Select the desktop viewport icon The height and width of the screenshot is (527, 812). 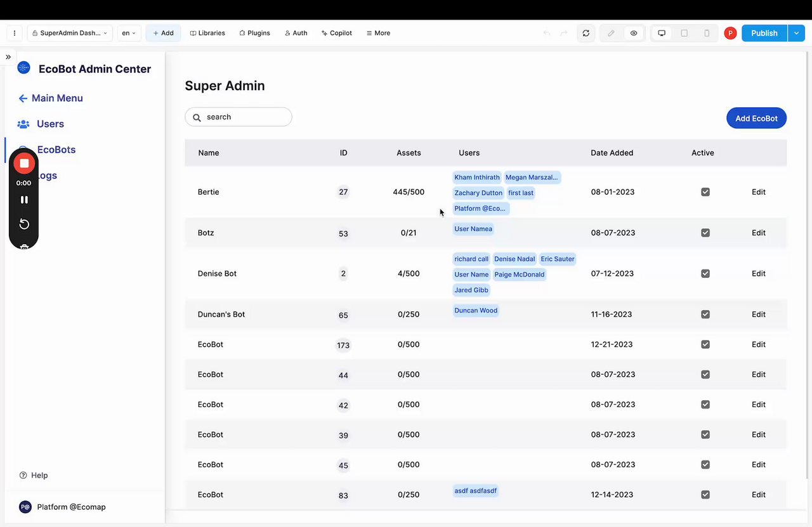(662, 33)
